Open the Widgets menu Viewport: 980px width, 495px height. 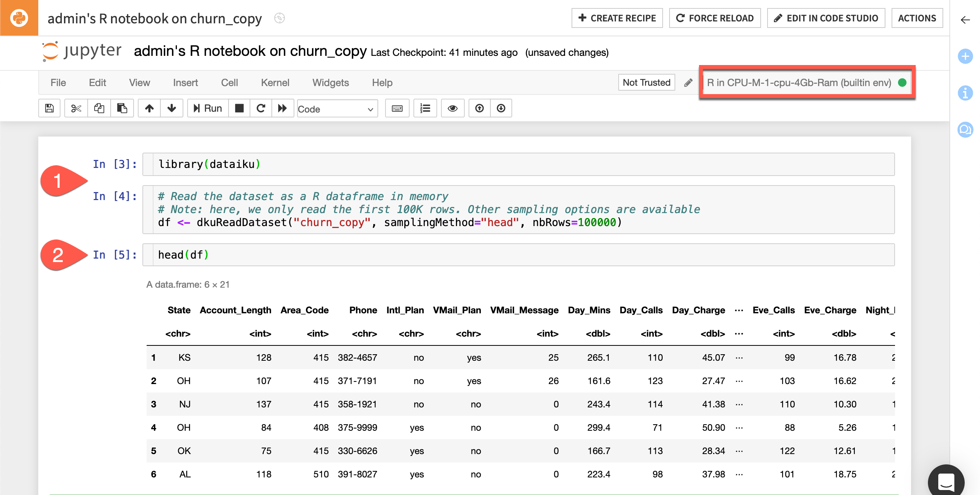point(330,82)
